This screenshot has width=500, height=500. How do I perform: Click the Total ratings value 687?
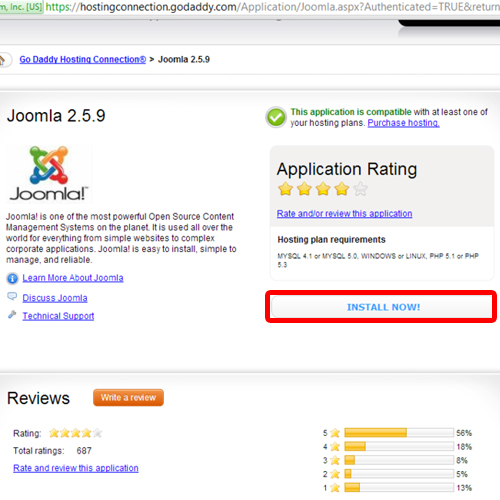[84, 451]
